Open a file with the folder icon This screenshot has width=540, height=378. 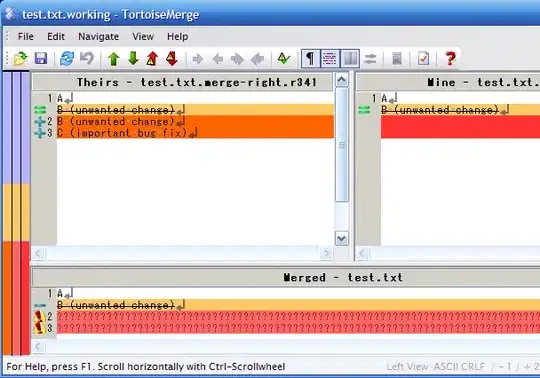click(21, 59)
